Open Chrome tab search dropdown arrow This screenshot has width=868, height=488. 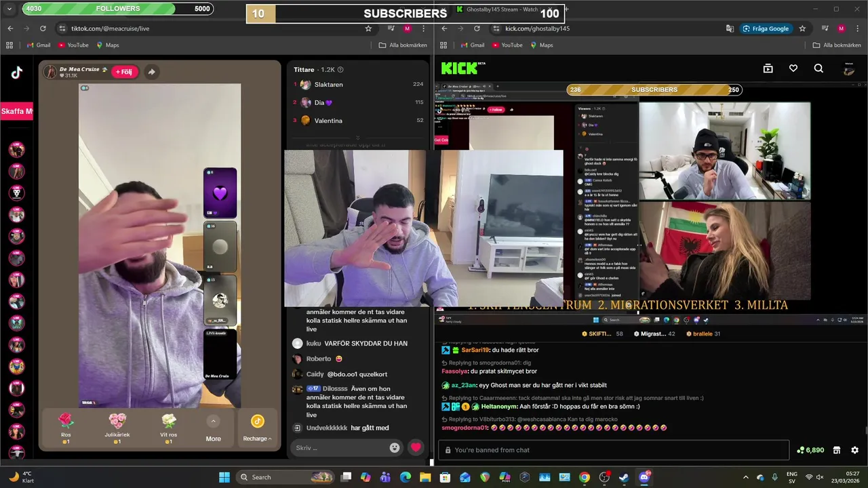[x=9, y=9]
